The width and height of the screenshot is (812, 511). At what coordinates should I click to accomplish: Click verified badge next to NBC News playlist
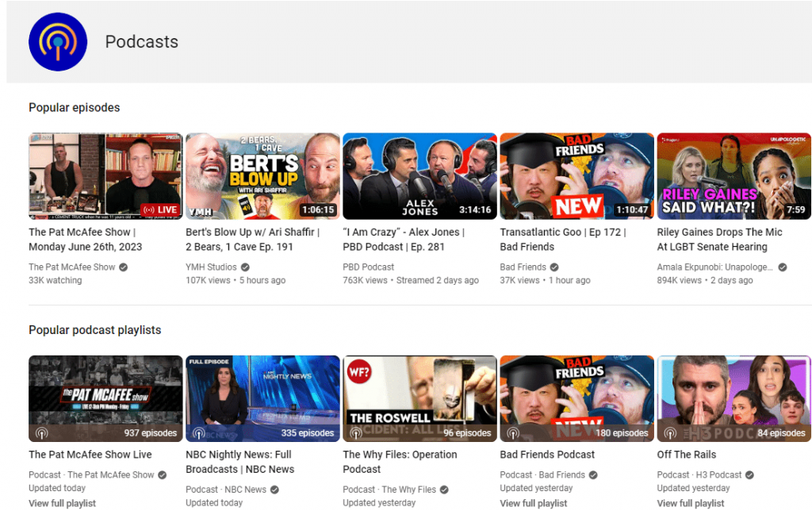274,490
